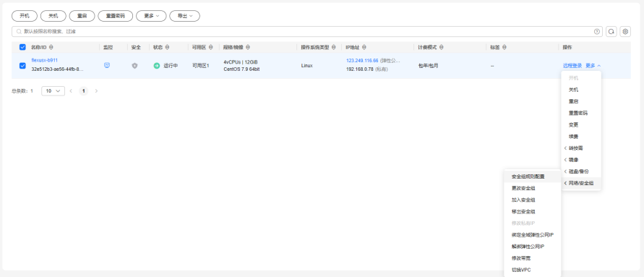The width and height of the screenshot is (644, 277).
Task: Select 切换VPC from submenu
Action: point(532,270)
